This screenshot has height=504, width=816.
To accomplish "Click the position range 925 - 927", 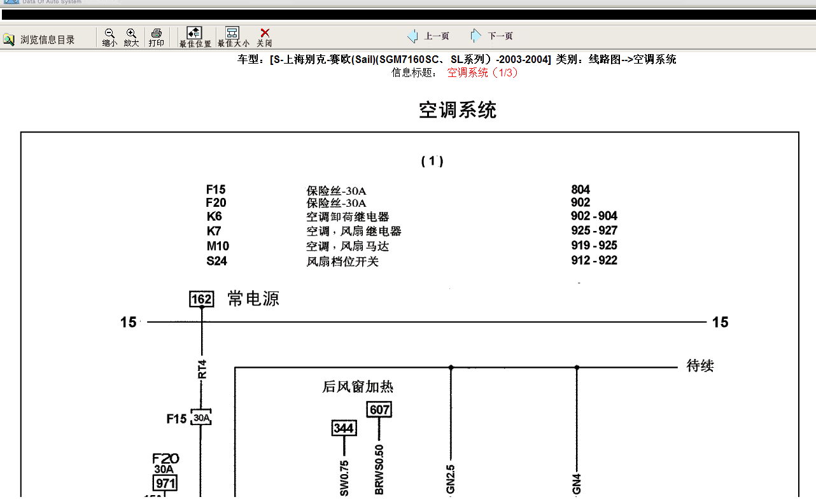I will [x=594, y=230].
